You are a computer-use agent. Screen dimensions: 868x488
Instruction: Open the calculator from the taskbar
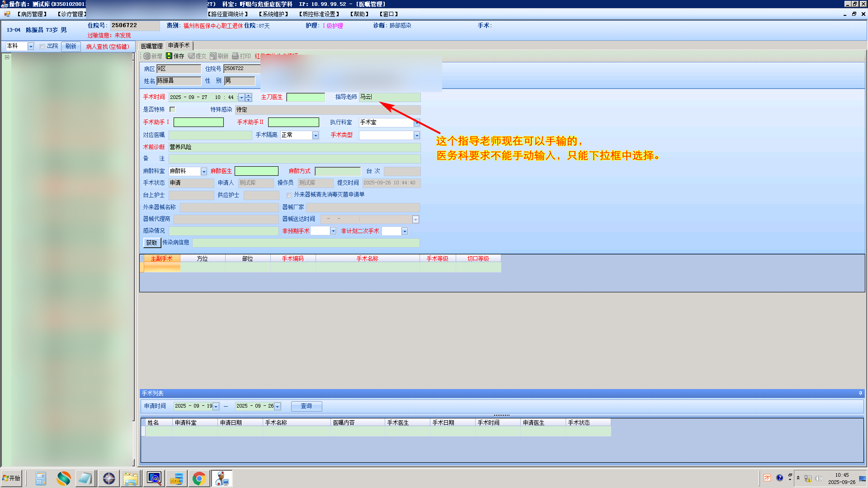pos(41,479)
